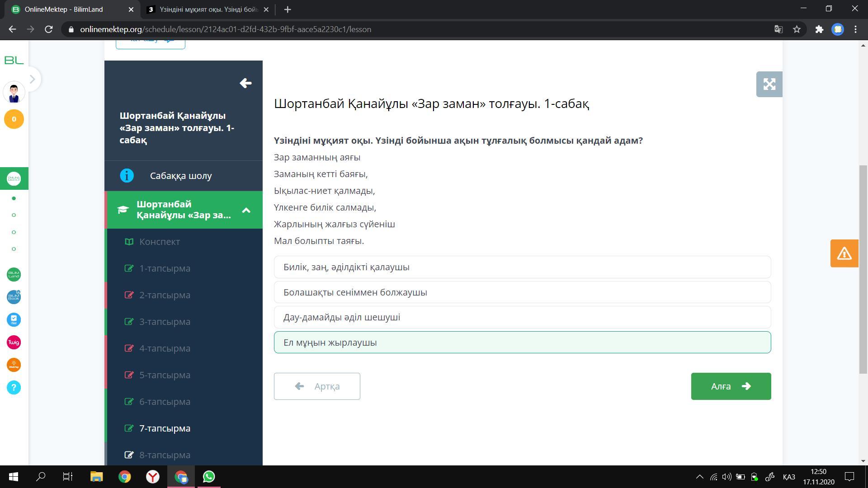Click the fullscreen expand icon

(769, 84)
